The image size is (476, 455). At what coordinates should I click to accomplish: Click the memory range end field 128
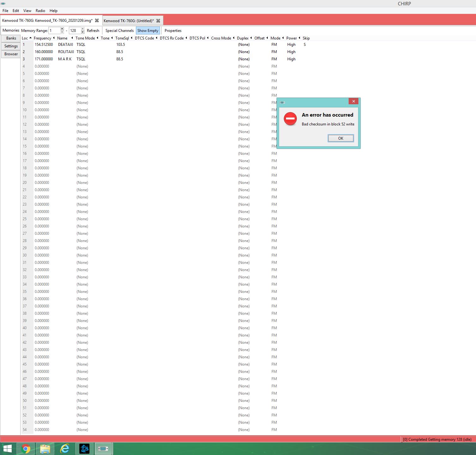click(x=75, y=31)
